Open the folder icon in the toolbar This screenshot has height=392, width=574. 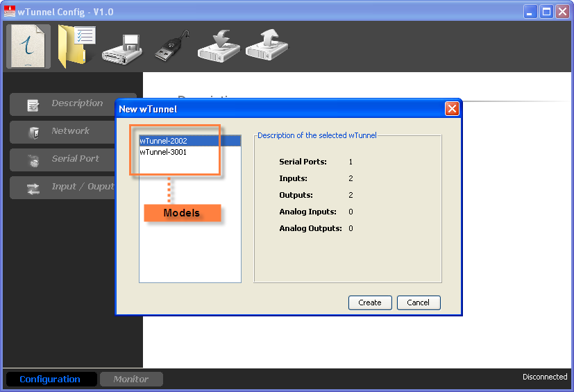76,47
